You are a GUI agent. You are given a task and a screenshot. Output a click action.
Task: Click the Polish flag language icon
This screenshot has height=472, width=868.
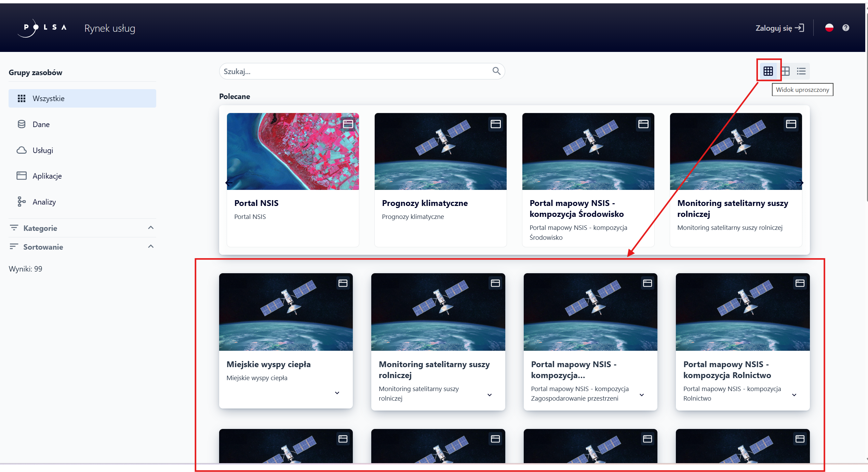tap(829, 28)
